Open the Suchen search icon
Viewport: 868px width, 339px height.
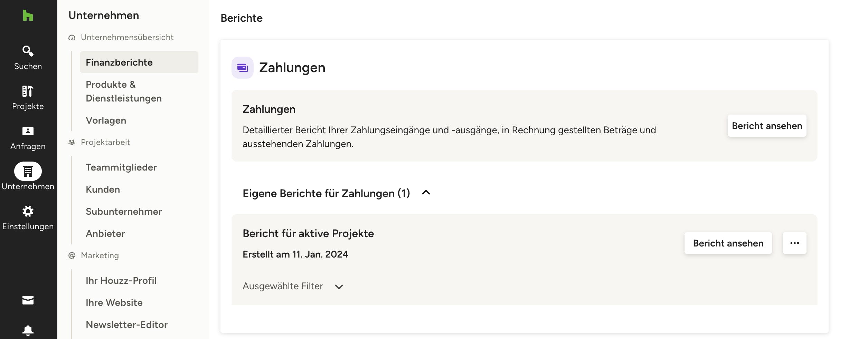[28, 51]
